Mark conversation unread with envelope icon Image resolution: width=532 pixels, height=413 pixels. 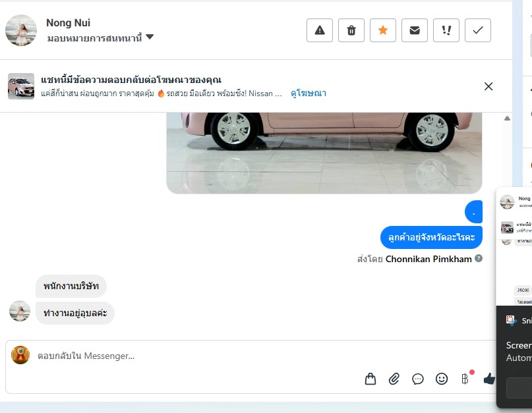[x=415, y=30]
